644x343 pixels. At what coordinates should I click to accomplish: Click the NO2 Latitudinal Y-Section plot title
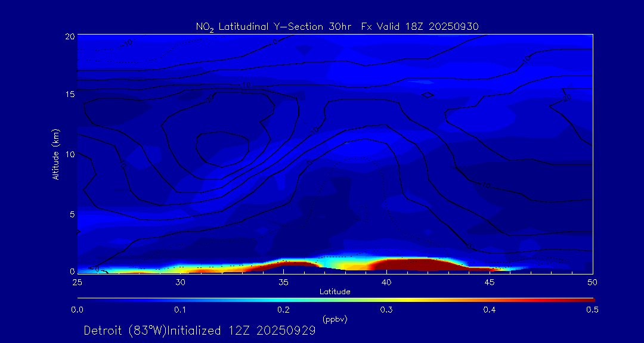pos(337,26)
